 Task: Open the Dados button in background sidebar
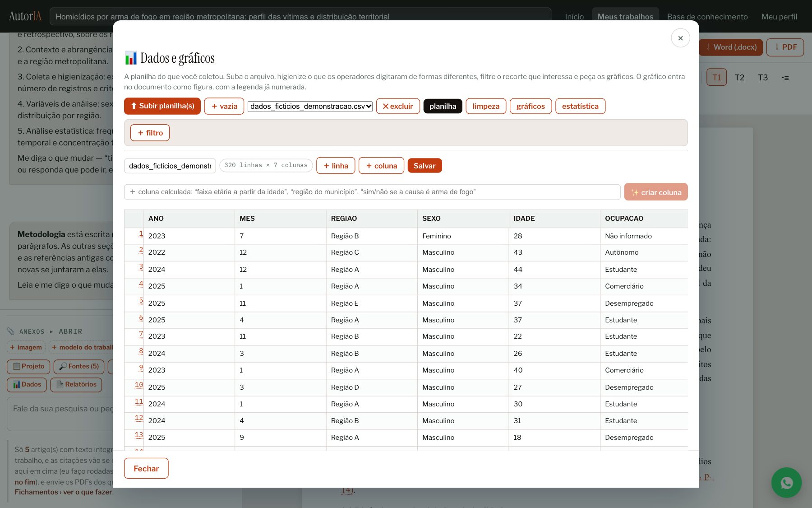click(x=27, y=384)
